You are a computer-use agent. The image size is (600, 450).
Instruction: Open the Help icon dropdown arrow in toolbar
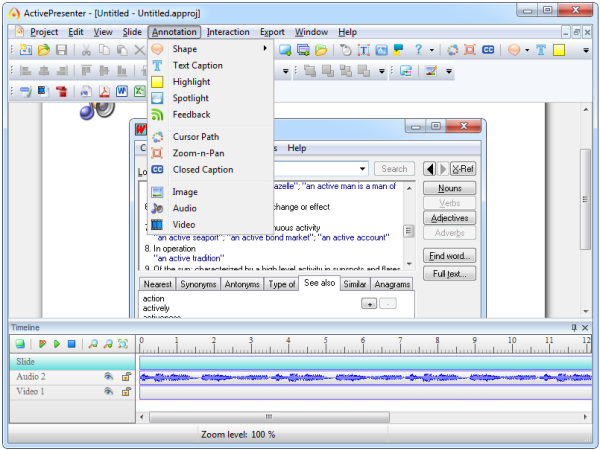[x=432, y=49]
